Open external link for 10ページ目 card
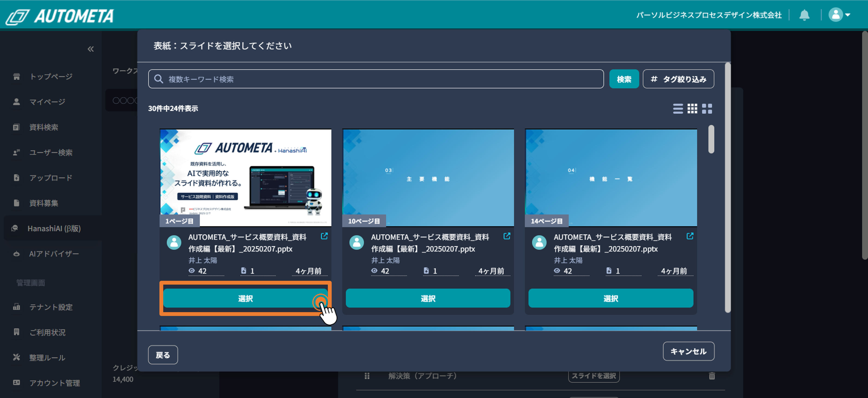 (507, 236)
